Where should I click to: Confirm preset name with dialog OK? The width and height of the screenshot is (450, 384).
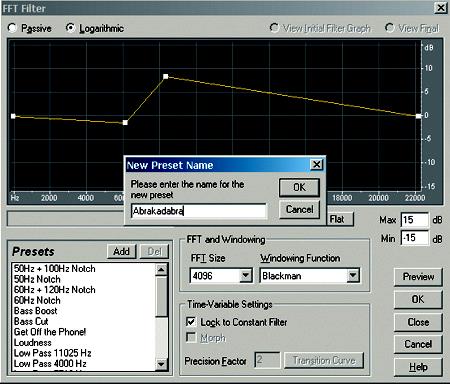pos(299,187)
